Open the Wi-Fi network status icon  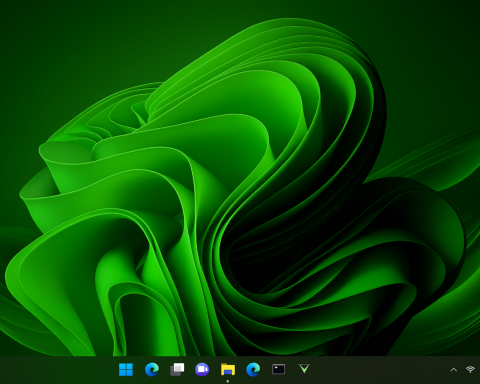coord(470,369)
